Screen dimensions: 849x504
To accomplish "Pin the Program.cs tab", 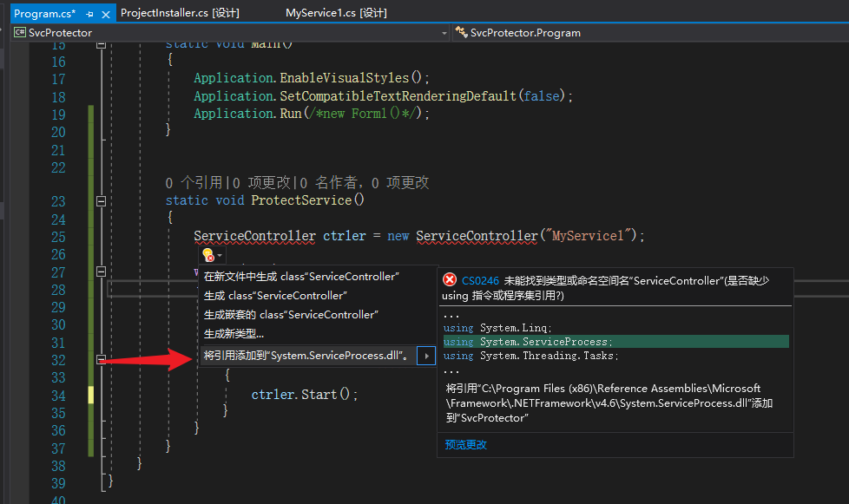I will click(x=89, y=14).
